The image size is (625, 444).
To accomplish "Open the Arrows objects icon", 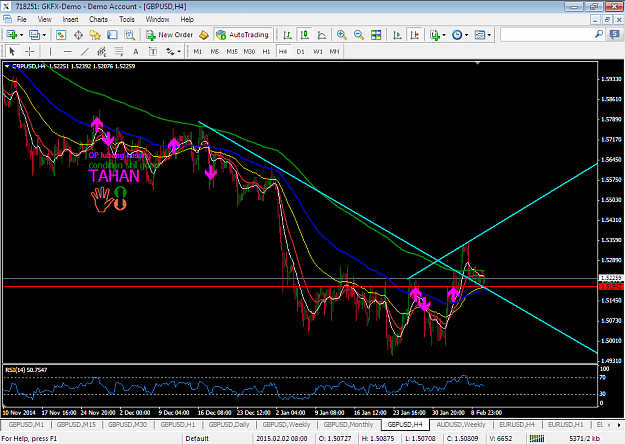I will pos(170,51).
